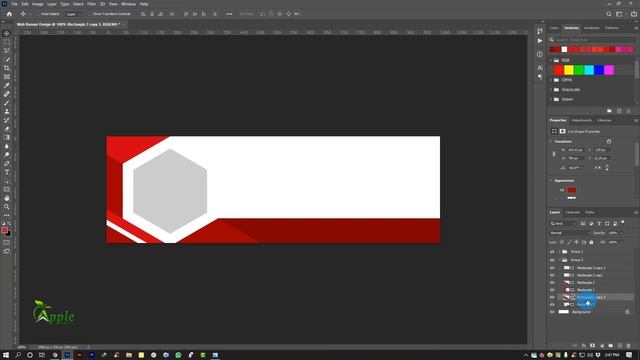Select the Rectangle 2 copy layer
This screenshot has height=360, width=640.
[x=589, y=275]
